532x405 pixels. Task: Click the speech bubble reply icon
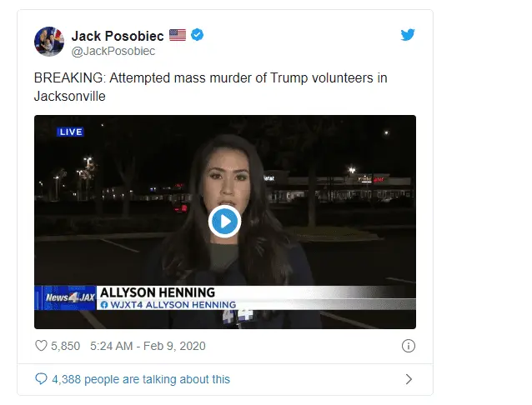(x=41, y=378)
